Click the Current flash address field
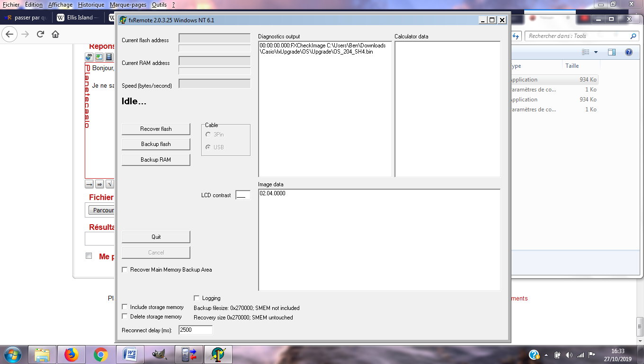This screenshot has width=644, height=364. (x=215, y=38)
